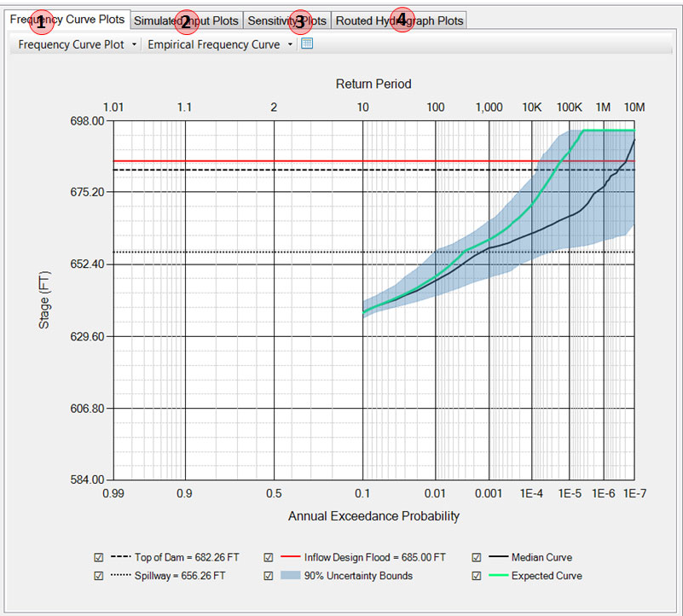Disable the Inflow Design Flood checkbox
Screen dimensions: 683x616
pos(269,557)
